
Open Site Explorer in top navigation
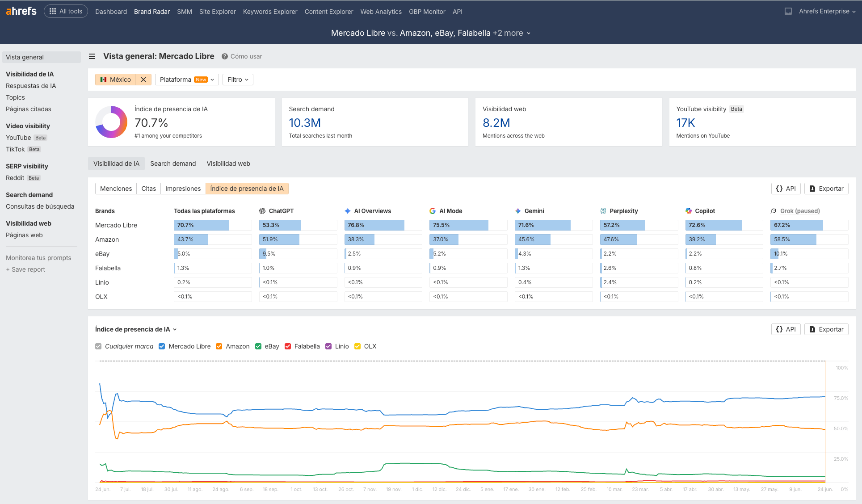[217, 12]
